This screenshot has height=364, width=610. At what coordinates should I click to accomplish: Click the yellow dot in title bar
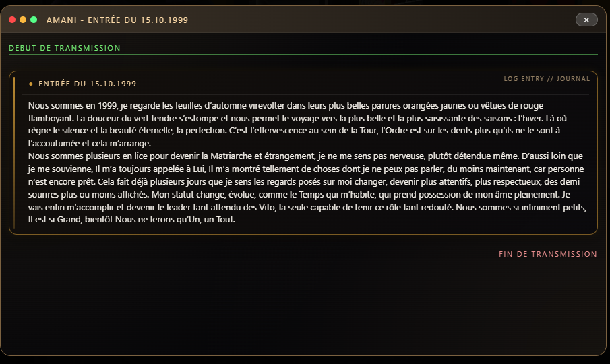click(x=23, y=20)
